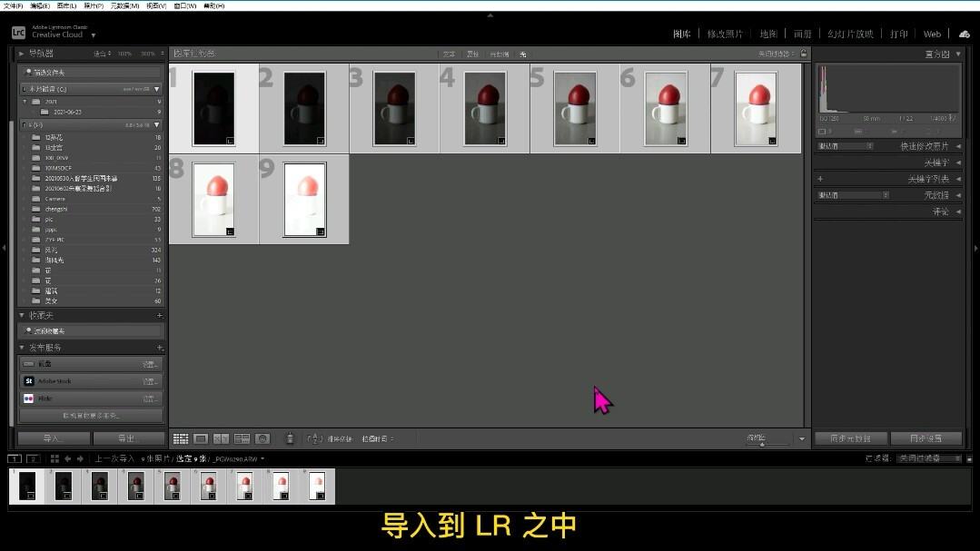The height and width of the screenshot is (551, 980).
Task: Add collection with plus icon in 收藏夹 header
Action: tap(159, 316)
